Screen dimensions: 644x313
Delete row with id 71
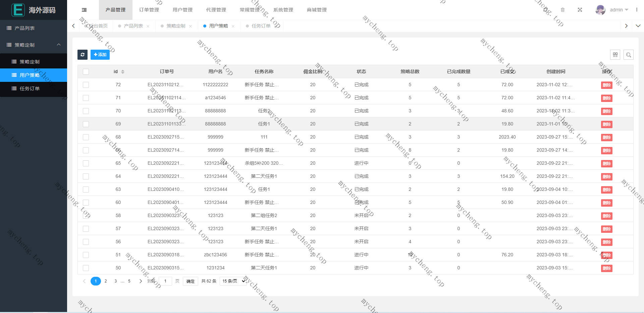click(x=606, y=98)
